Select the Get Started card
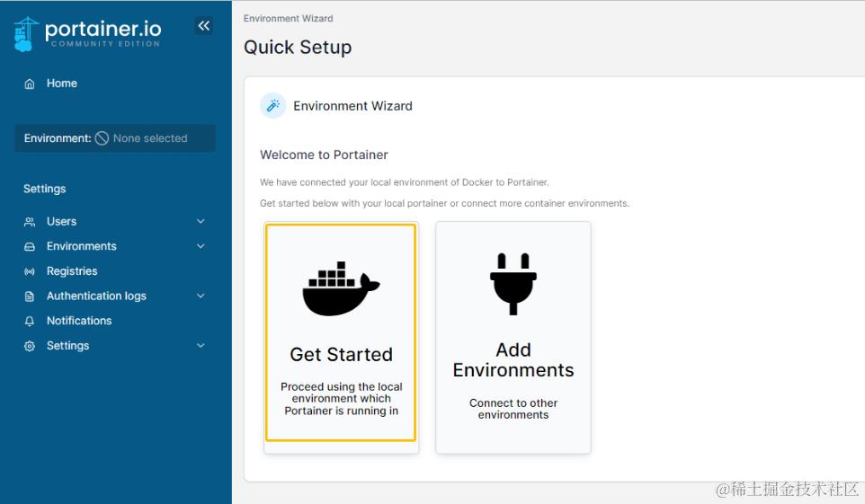Viewport: 865px width, 504px height. (341, 333)
